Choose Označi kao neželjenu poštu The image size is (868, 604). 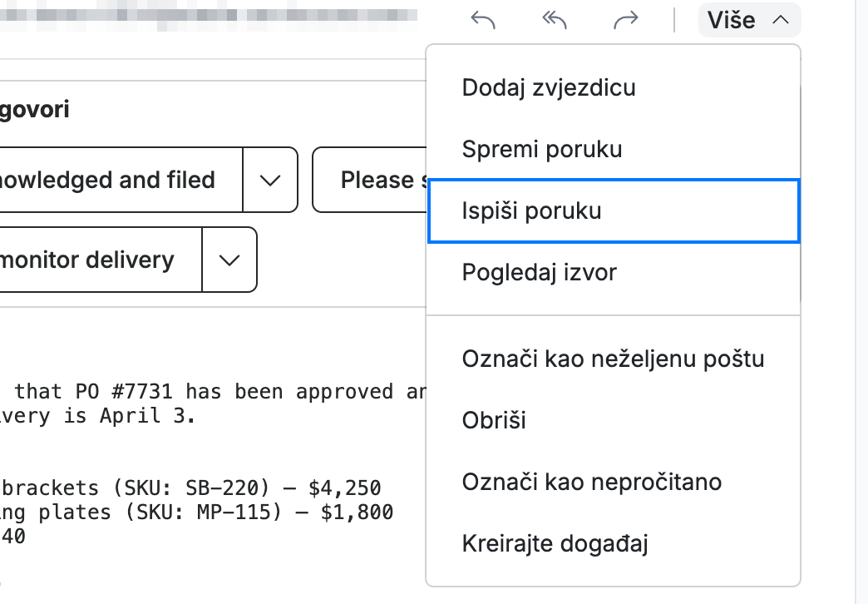click(x=614, y=359)
